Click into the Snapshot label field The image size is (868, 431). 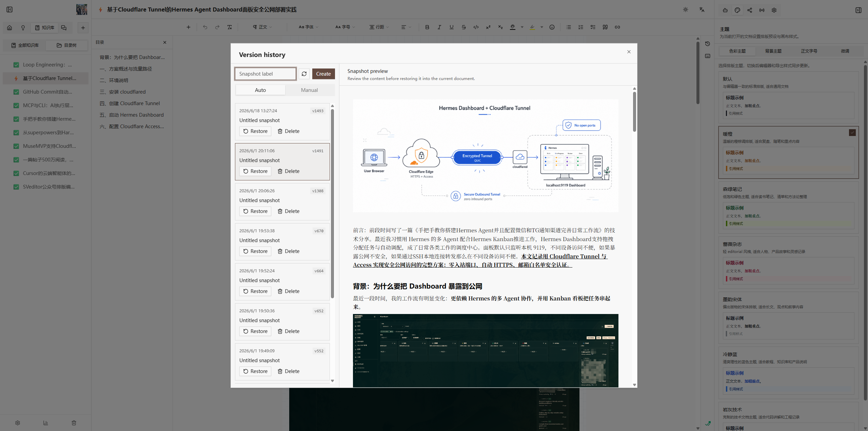tap(265, 74)
